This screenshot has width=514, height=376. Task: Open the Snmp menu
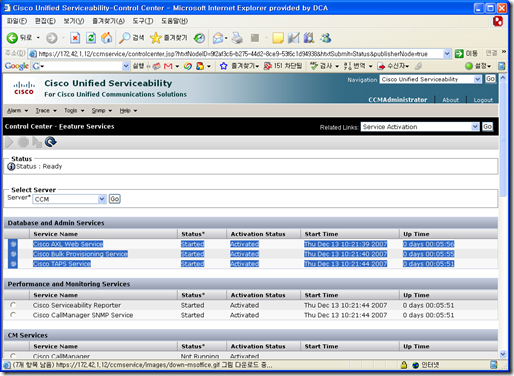[x=102, y=111]
